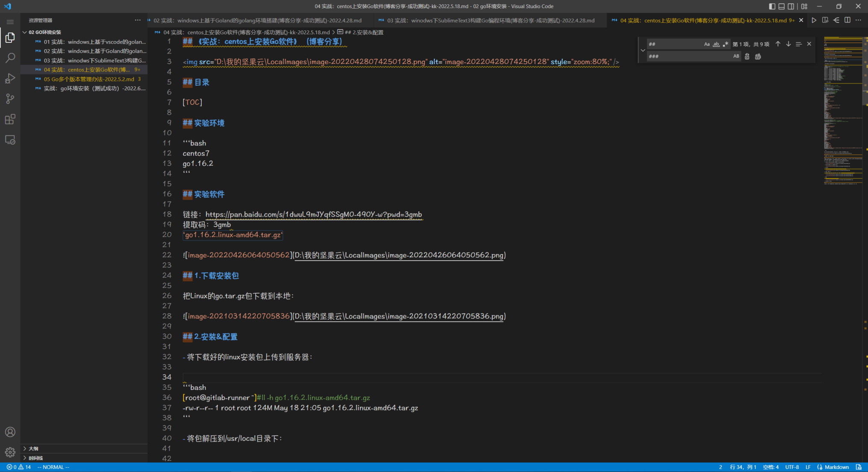Open the Search view in activity bar

coord(10,58)
